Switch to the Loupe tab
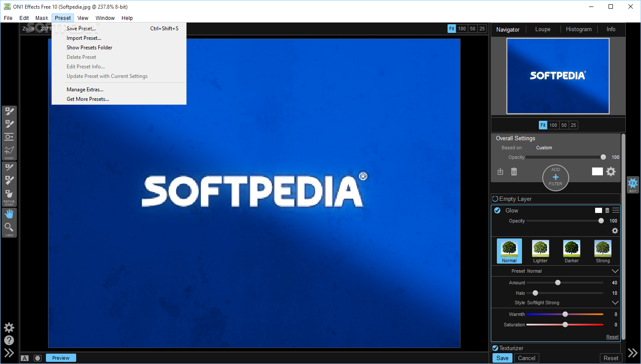The height and width of the screenshot is (364, 641). [x=543, y=29]
